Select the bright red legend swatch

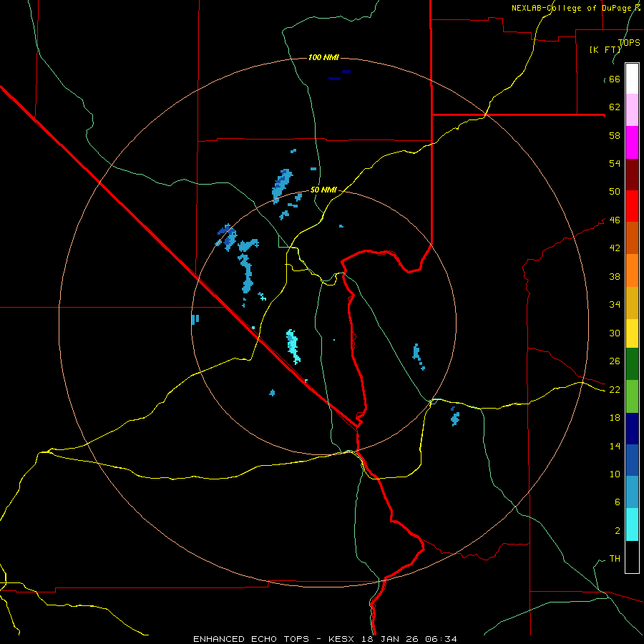pyautogui.click(x=632, y=206)
